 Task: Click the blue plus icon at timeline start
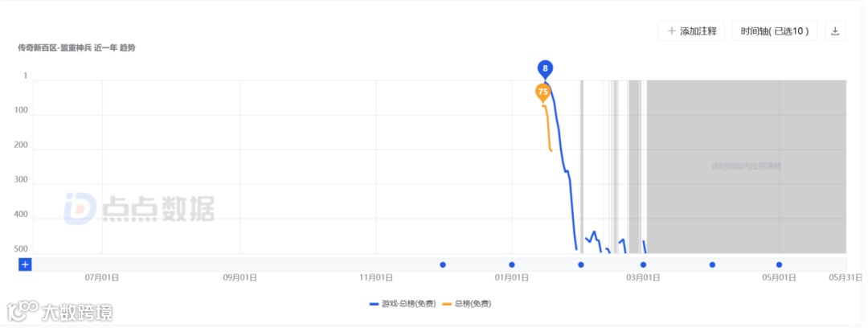(x=25, y=264)
